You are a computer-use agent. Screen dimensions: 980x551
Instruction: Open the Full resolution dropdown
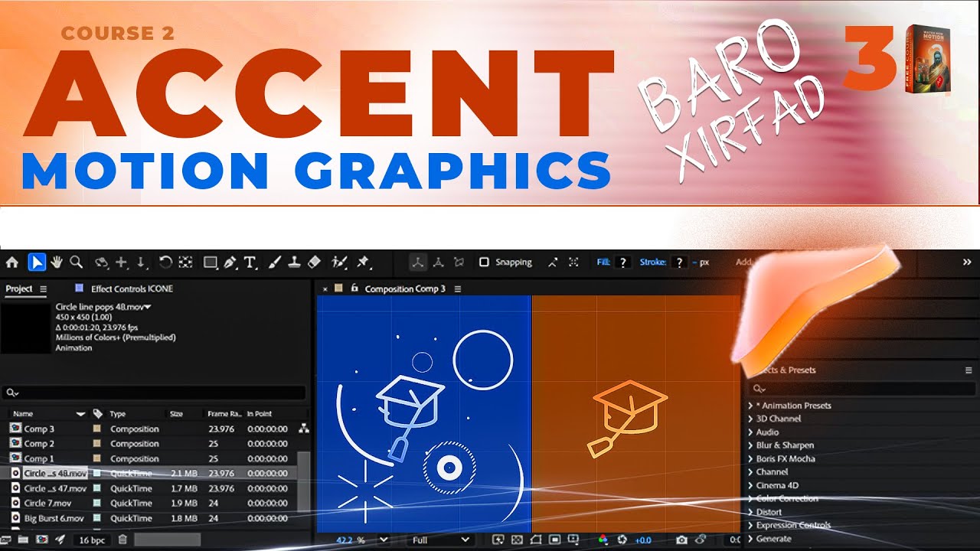coord(441,540)
